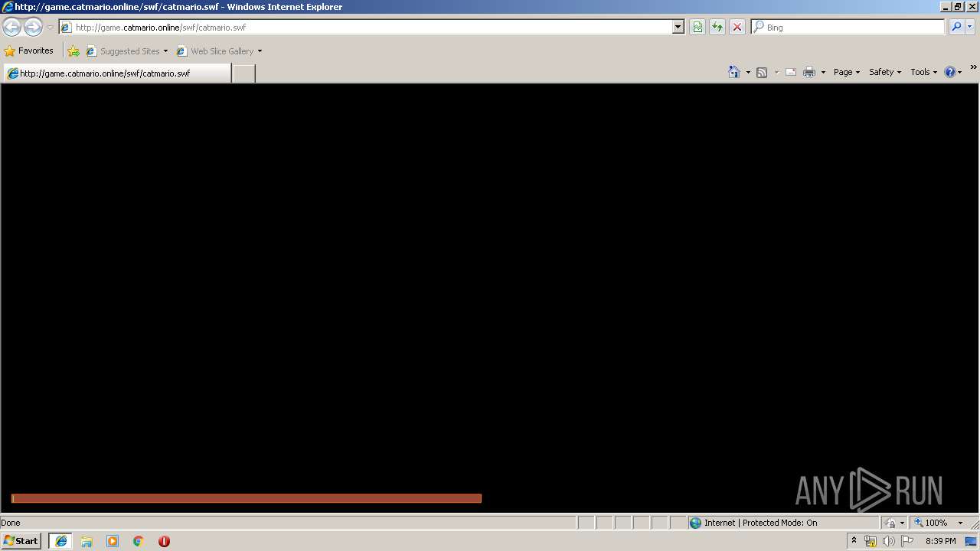Click the status bar security lock icon

coord(890,523)
